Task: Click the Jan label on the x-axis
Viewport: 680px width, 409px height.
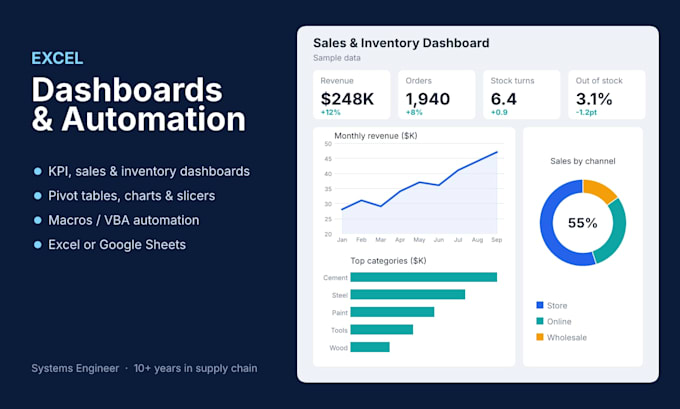Action: point(342,240)
